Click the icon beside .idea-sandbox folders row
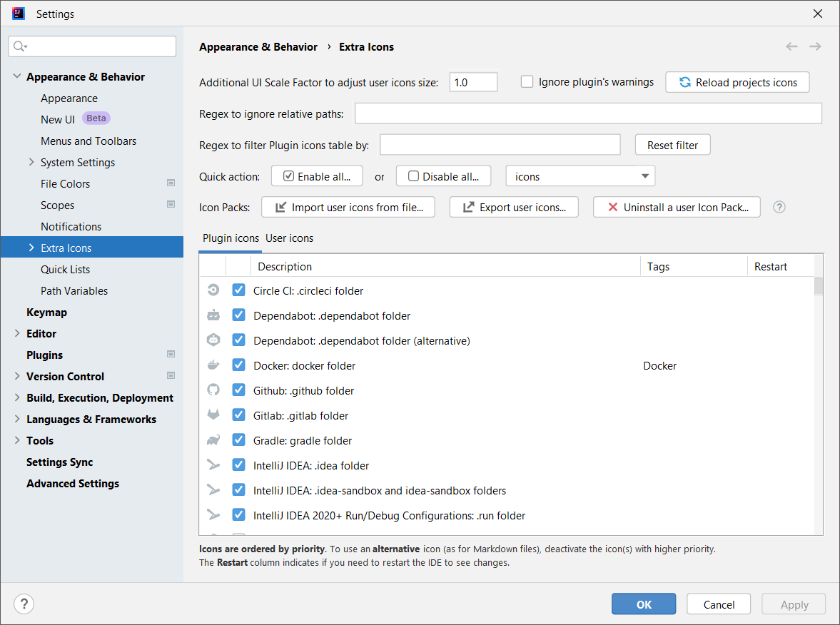The image size is (840, 625). 213,490
